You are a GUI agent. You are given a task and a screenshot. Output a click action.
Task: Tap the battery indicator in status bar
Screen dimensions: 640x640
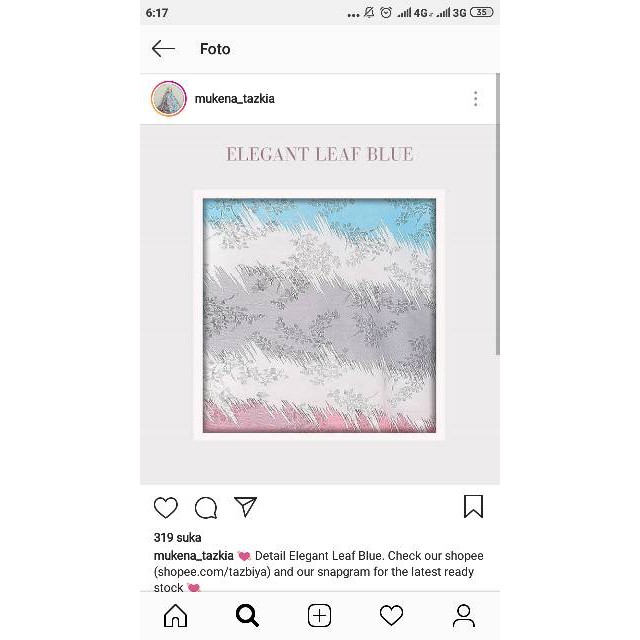click(482, 12)
